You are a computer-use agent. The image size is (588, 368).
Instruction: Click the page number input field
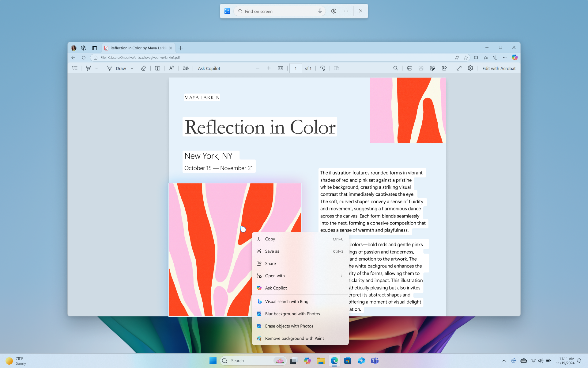pyautogui.click(x=296, y=68)
